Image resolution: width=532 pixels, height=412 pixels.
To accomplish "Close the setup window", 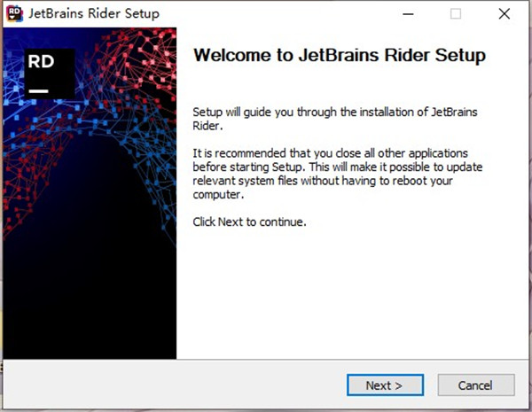I will [x=505, y=14].
